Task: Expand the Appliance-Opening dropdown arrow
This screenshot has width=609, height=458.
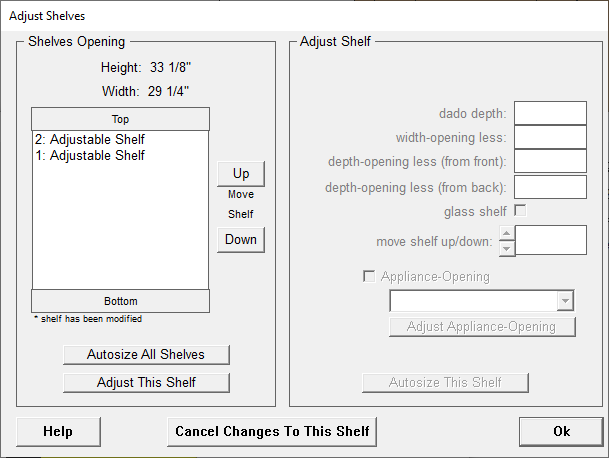Action: pos(565,301)
